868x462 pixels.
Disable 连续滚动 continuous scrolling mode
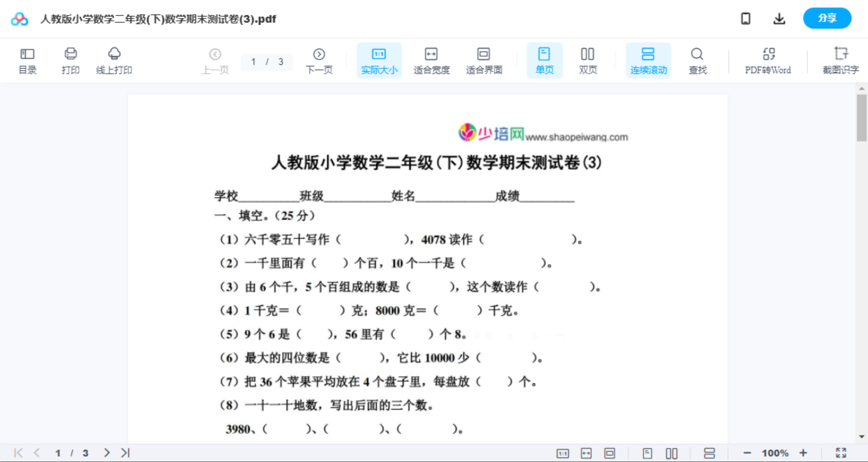point(648,60)
